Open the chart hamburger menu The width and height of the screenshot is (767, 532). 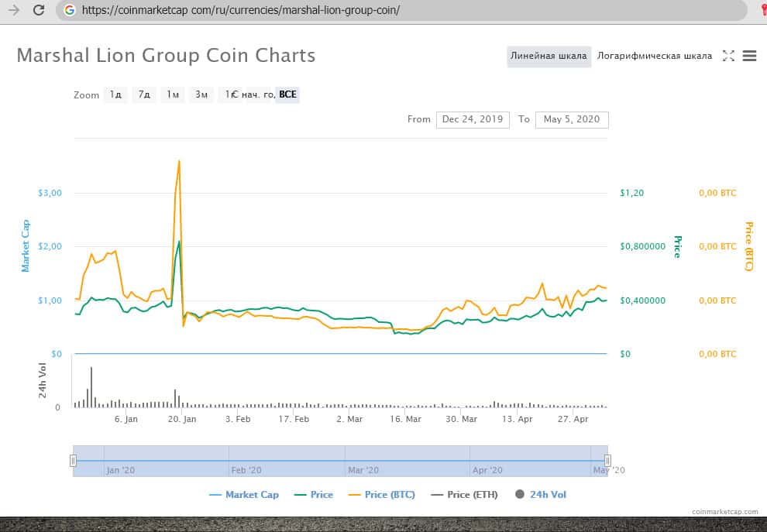pos(749,56)
